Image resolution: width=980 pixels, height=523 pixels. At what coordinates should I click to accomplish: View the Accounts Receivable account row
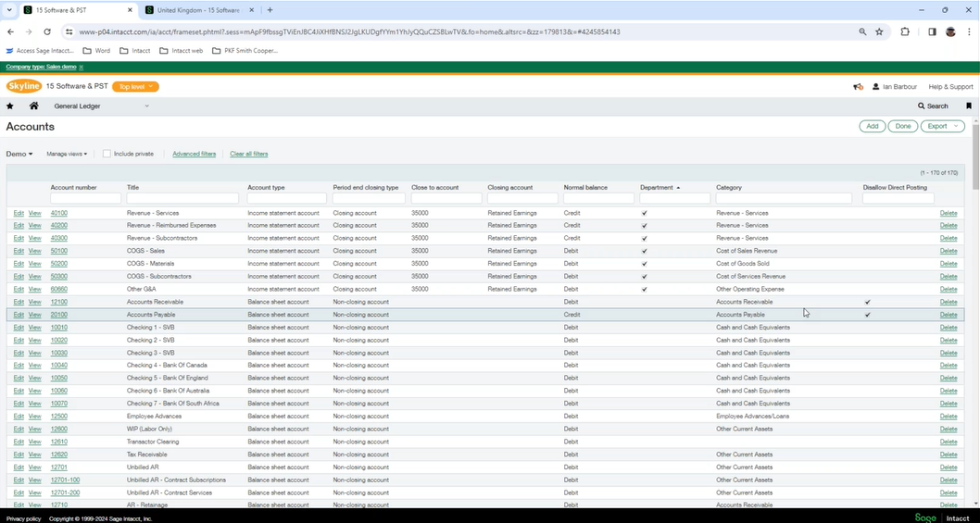pyautogui.click(x=35, y=302)
